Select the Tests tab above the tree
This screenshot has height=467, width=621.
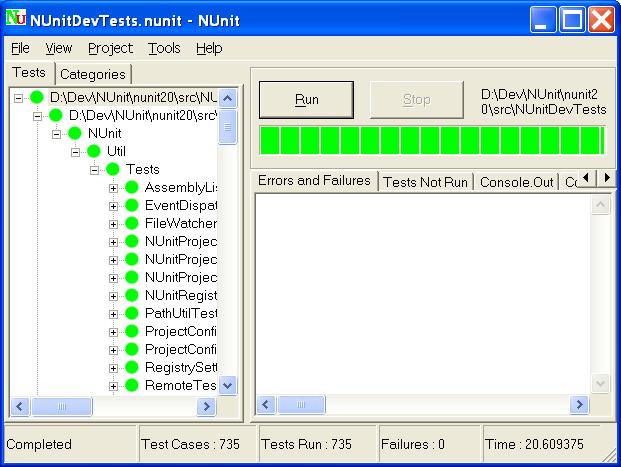(29, 72)
